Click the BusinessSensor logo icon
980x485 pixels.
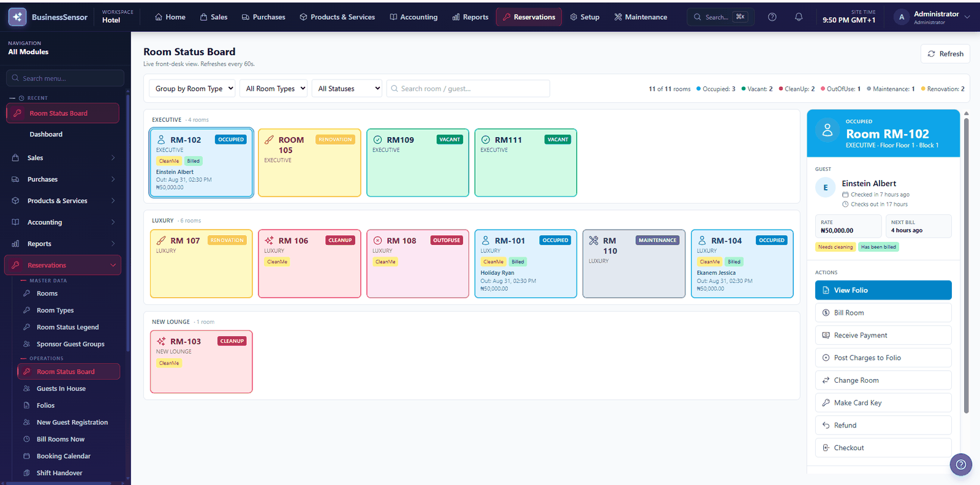17,17
